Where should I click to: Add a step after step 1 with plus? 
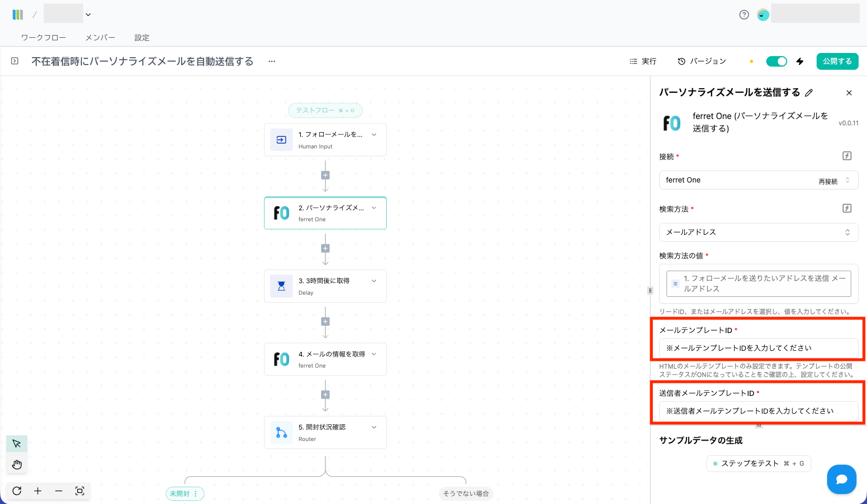tap(325, 175)
